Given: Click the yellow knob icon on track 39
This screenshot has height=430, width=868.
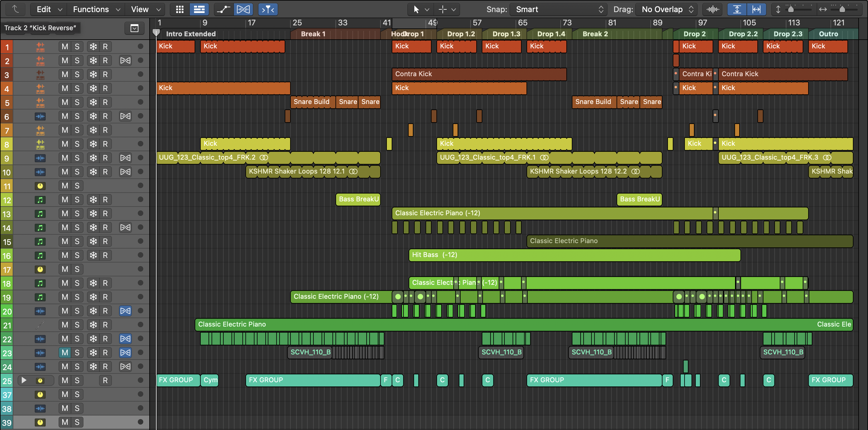Looking at the screenshot, I should coord(40,422).
